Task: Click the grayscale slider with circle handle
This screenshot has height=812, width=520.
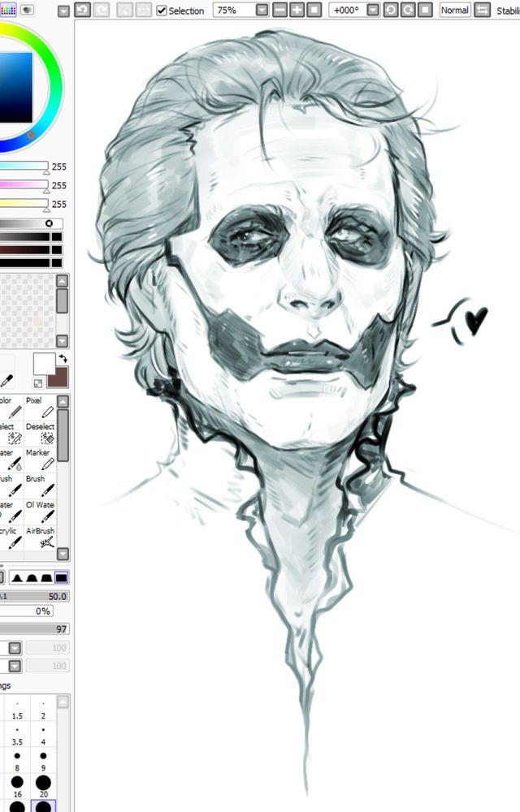Action: tap(31, 223)
